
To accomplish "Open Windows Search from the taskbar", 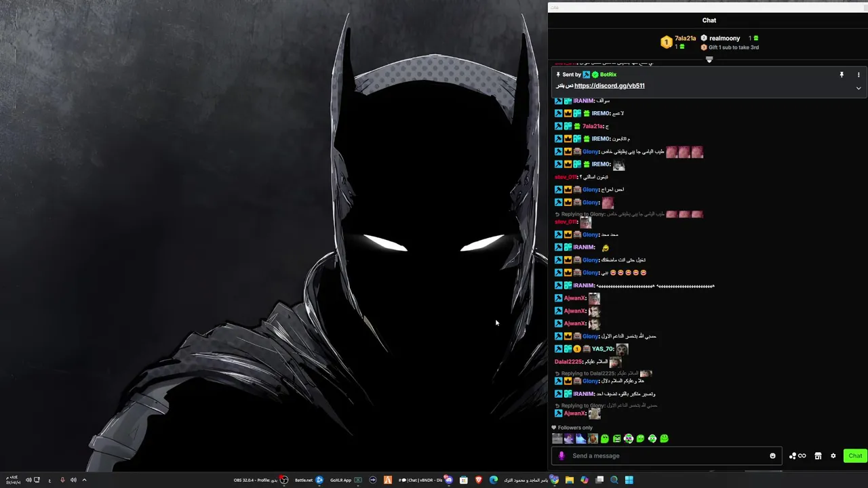I will coord(614,480).
